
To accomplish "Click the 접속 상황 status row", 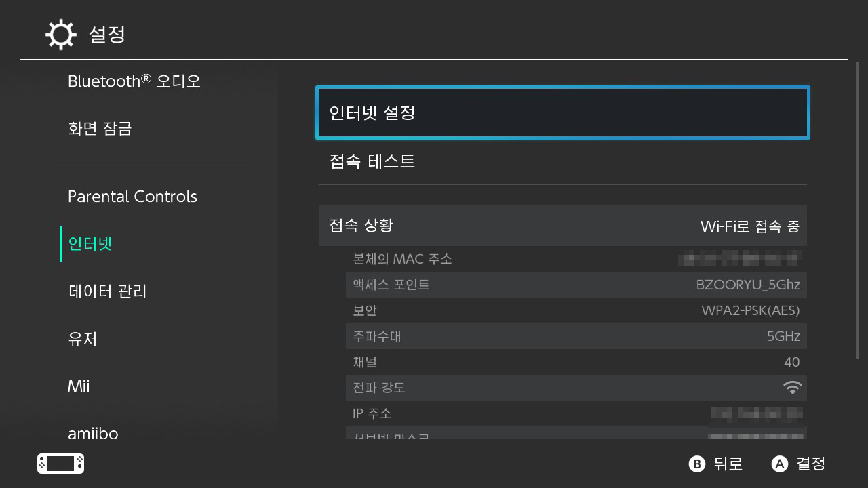I will pos(563,226).
